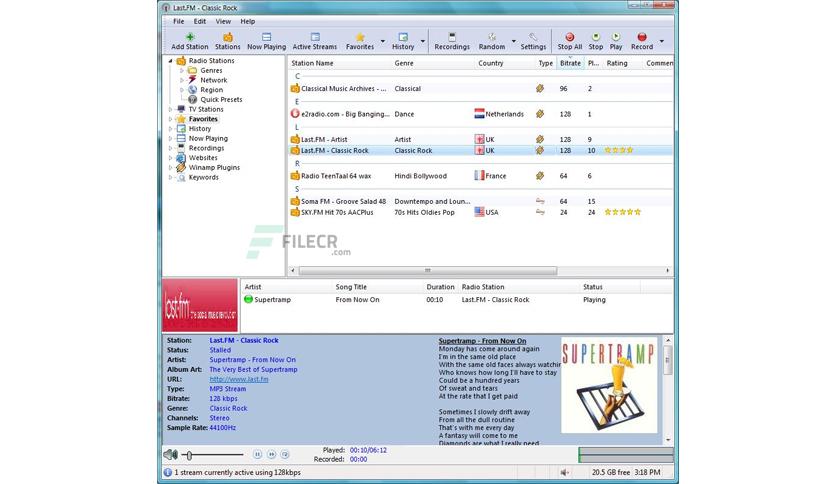836x484 pixels.
Task: Select Now Playing in the sidebar tree
Action: (x=208, y=139)
